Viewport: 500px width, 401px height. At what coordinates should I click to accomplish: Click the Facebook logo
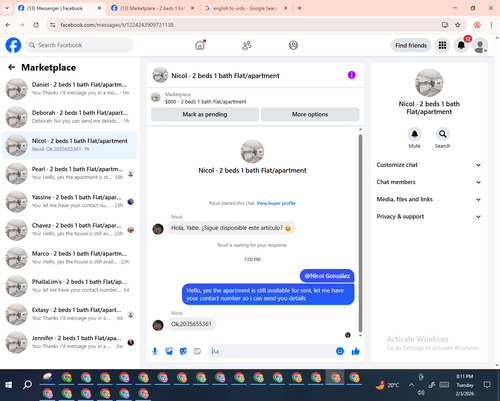(13, 45)
